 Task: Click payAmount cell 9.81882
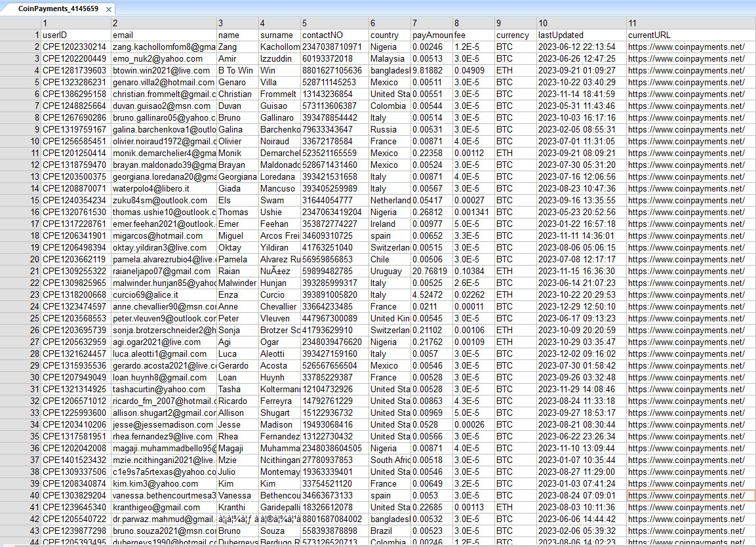(431, 70)
